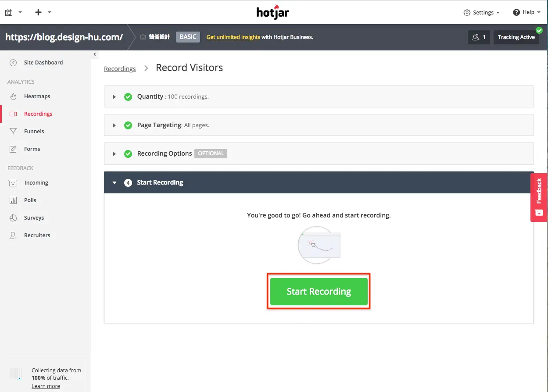
Task: Open Funnels in sidebar
Action: (34, 132)
